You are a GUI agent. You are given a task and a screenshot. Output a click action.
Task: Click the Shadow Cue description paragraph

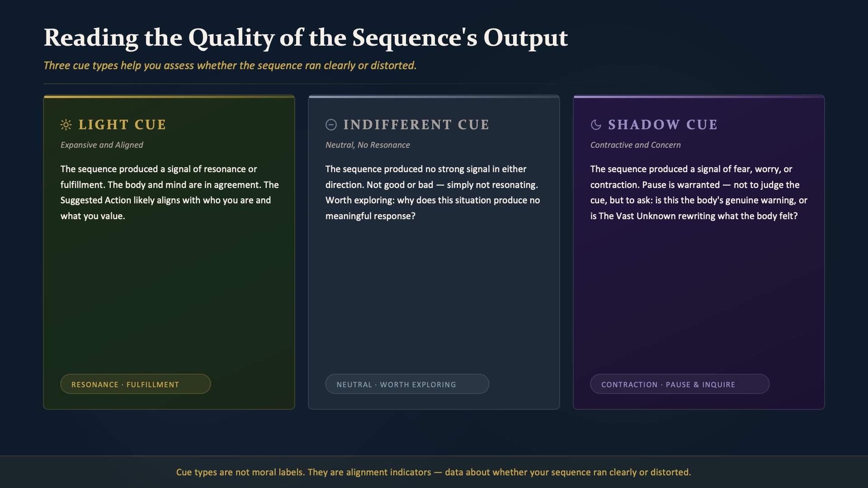pyautogui.click(x=698, y=192)
